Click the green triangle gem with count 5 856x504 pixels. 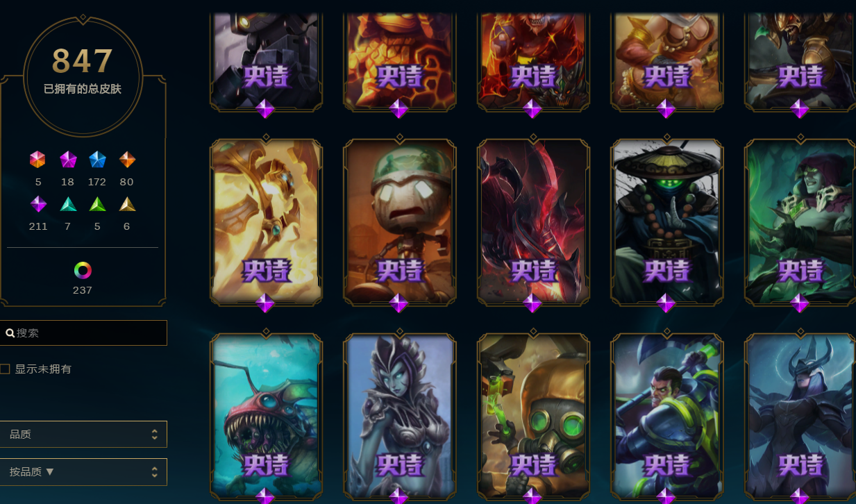(97, 204)
